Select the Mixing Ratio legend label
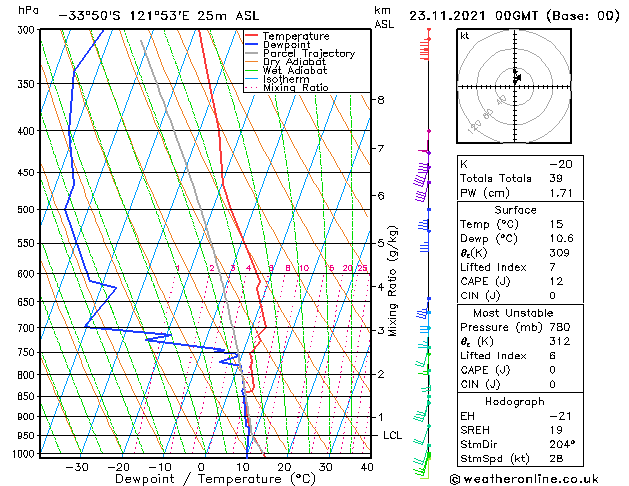This screenshot has width=629, height=486. [296, 87]
